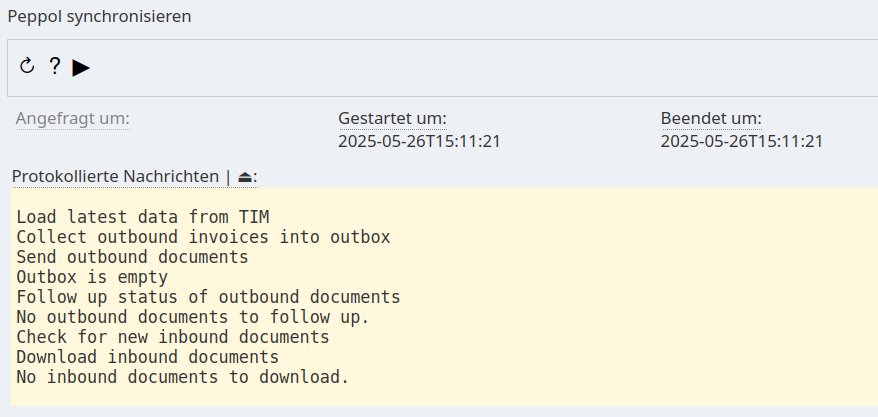Open help with the question mark icon

click(54, 67)
